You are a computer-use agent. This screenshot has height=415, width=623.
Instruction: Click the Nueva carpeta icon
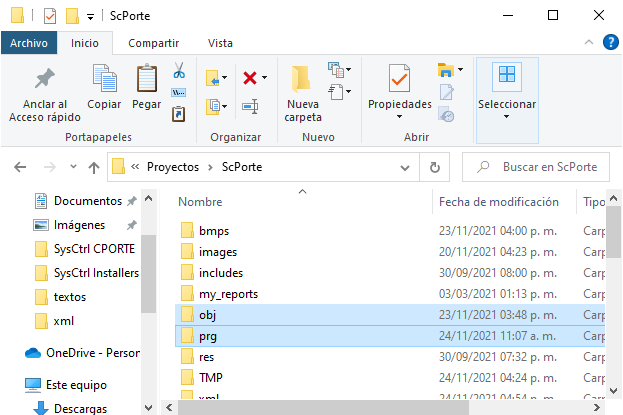(301, 79)
